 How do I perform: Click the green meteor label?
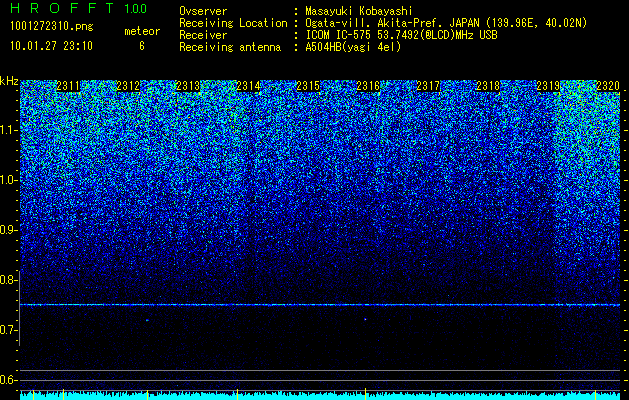tap(142, 31)
